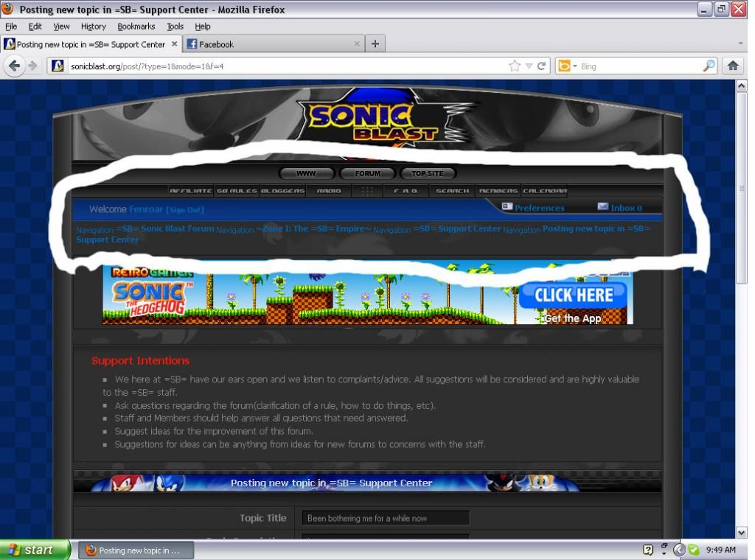Click the FORUM navigation button
This screenshot has height=560, width=755.
tap(368, 173)
